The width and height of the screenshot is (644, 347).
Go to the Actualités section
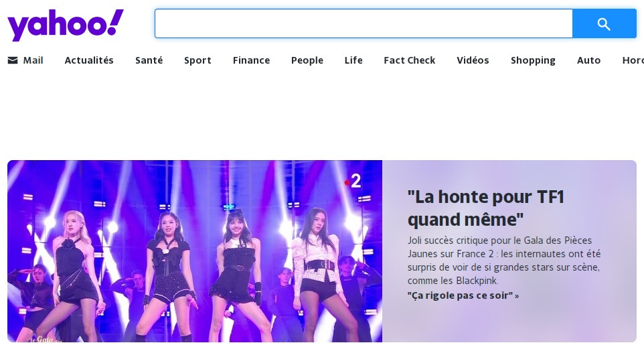(x=89, y=60)
